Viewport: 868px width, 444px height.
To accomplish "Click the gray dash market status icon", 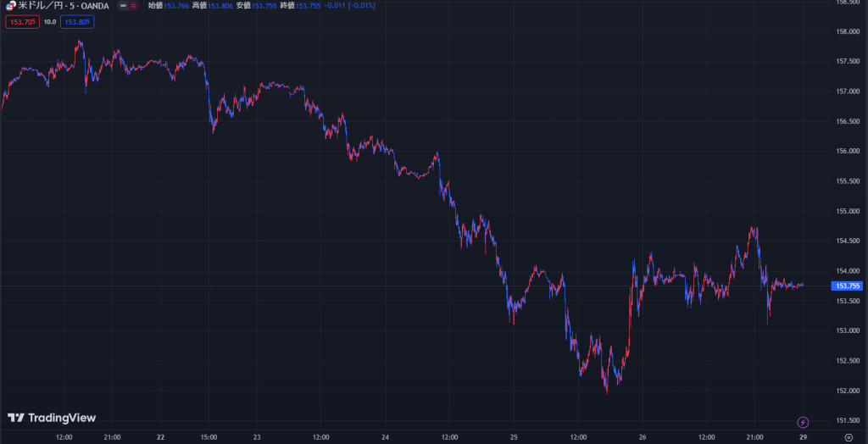I will pos(124,6).
